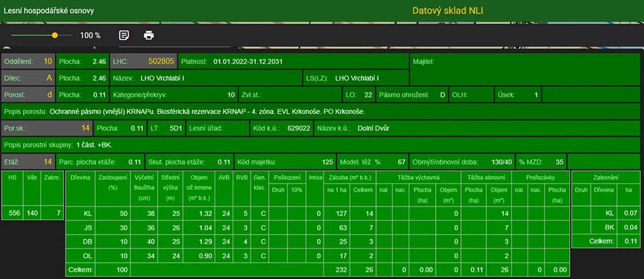The image size is (644, 279).
Task: Click the print icon in toolbar
Action: coord(148,35)
